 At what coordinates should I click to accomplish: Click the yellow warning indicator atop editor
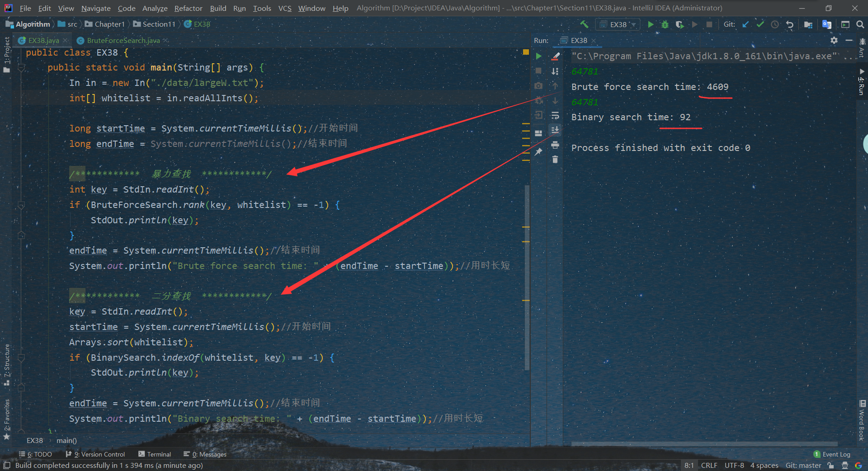coord(526,52)
